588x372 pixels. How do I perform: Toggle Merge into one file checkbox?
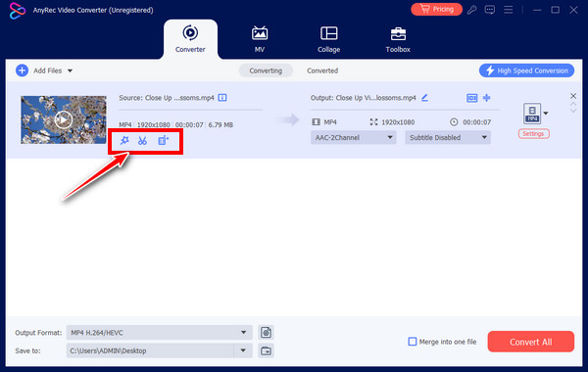pos(413,342)
